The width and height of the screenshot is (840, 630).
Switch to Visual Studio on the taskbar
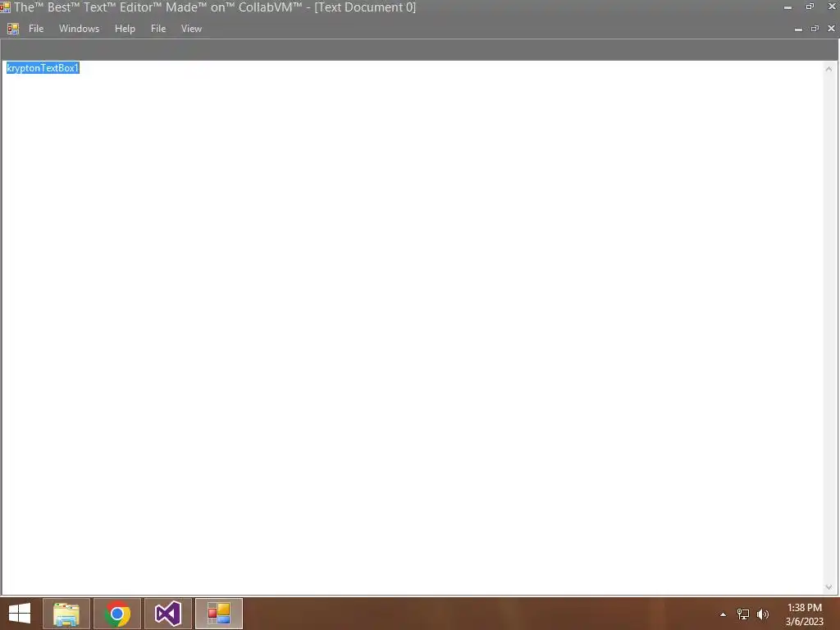click(x=168, y=614)
